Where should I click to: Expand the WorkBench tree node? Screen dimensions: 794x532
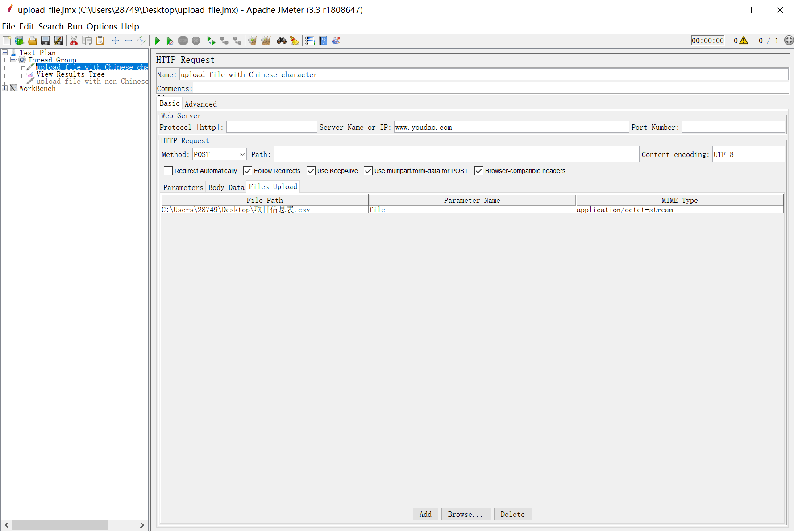[5, 88]
